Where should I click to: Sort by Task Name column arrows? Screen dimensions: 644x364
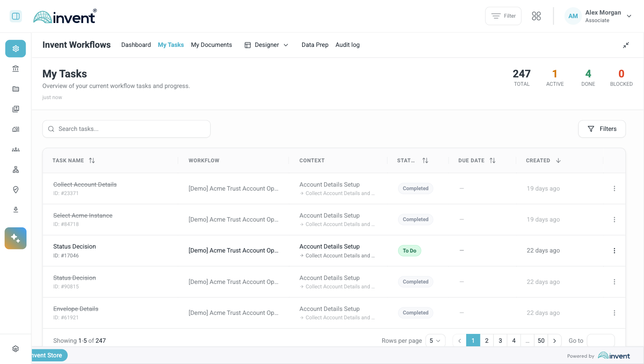(x=92, y=161)
